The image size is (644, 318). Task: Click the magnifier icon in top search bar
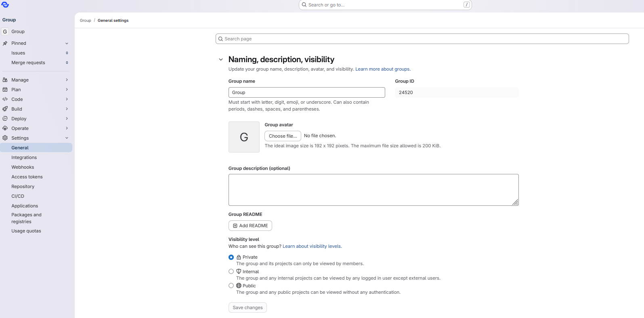coord(304,5)
